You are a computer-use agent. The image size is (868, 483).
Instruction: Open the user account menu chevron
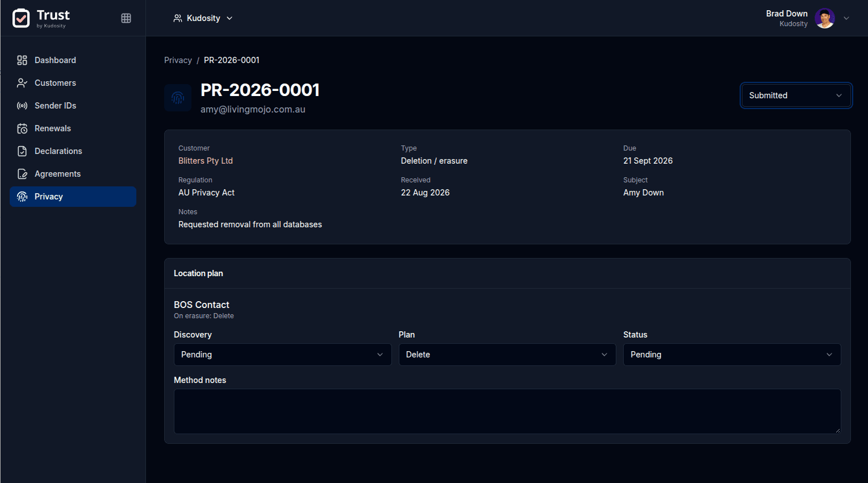tap(846, 18)
